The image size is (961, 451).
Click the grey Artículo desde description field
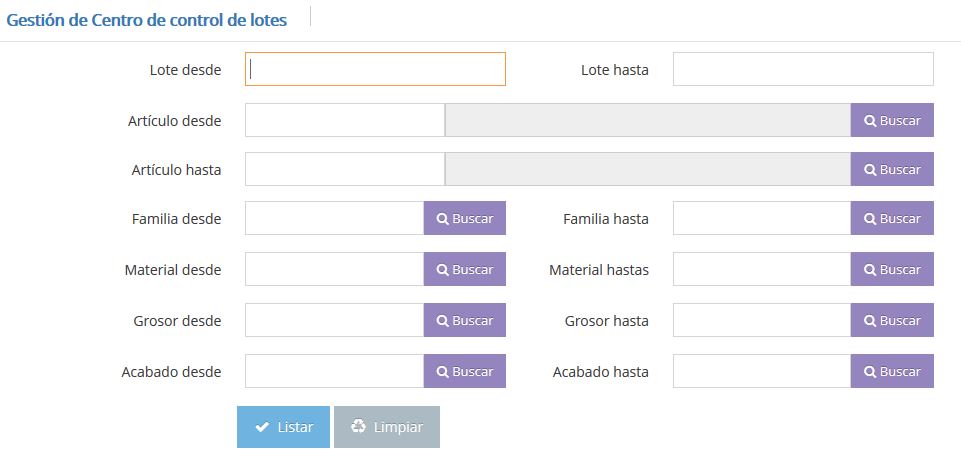(x=648, y=120)
